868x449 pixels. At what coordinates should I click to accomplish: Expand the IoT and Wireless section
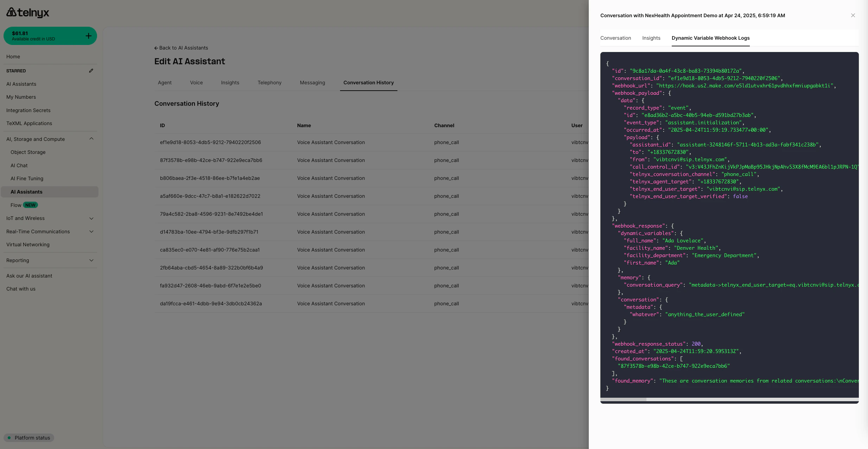click(x=91, y=218)
